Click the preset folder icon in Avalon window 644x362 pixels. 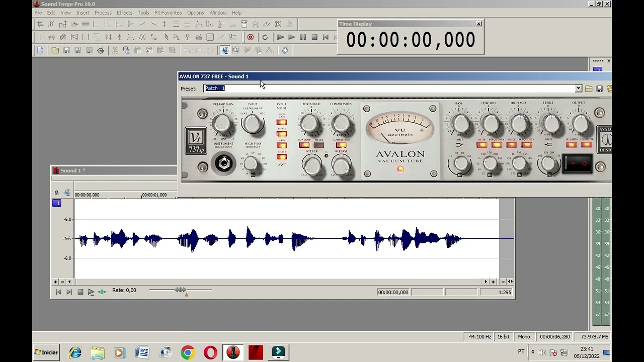tap(589, 89)
